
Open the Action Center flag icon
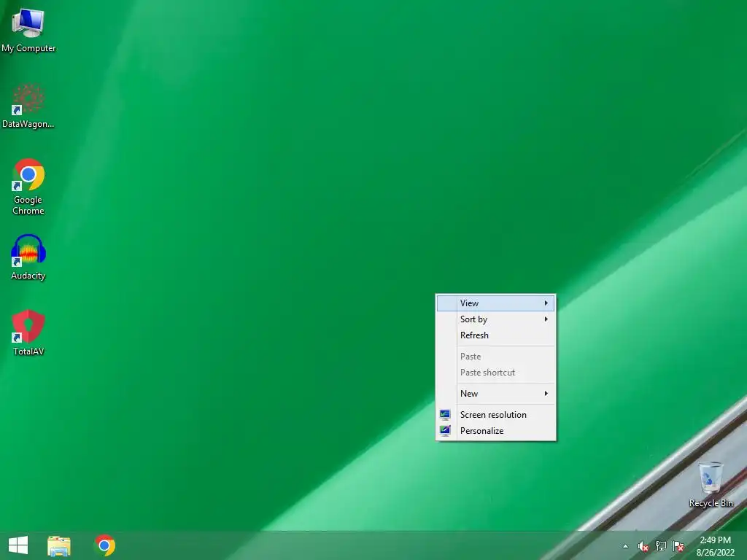(678, 546)
